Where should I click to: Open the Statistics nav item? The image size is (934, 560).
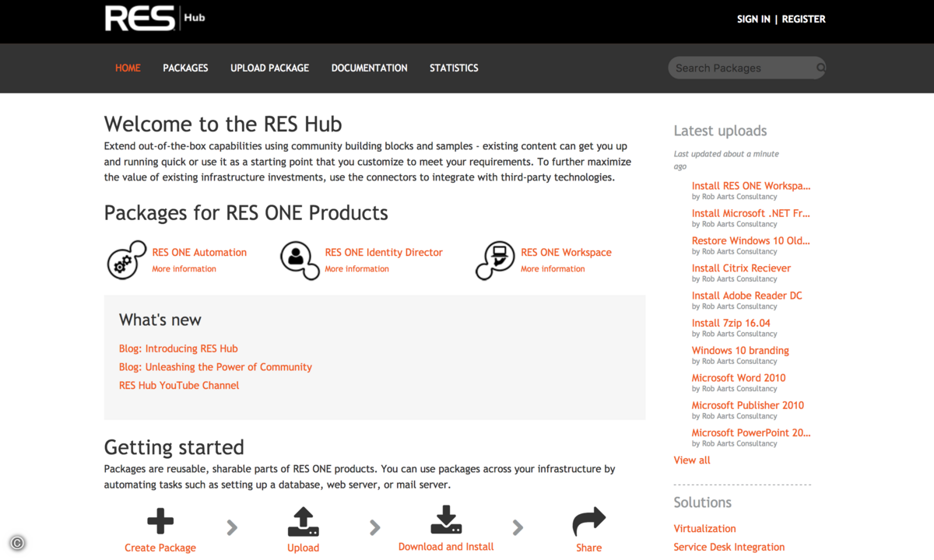454,68
